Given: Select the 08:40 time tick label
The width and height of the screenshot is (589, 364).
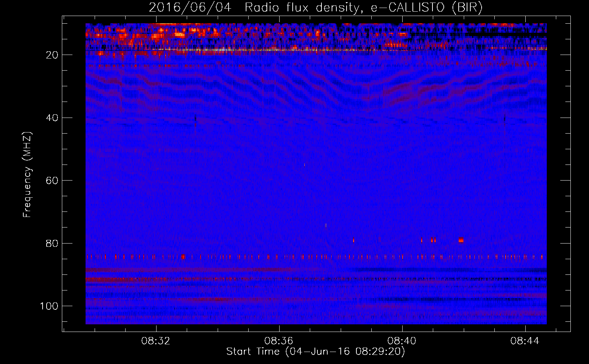Looking at the screenshot, I should [x=402, y=341].
